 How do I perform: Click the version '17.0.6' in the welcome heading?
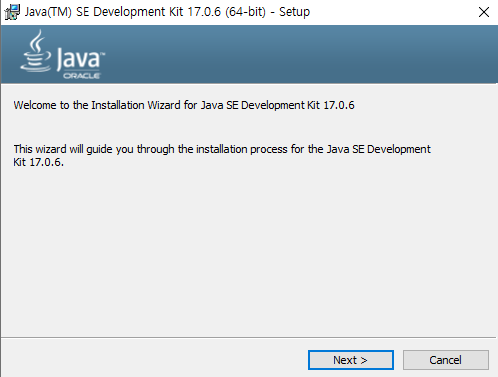click(x=339, y=105)
